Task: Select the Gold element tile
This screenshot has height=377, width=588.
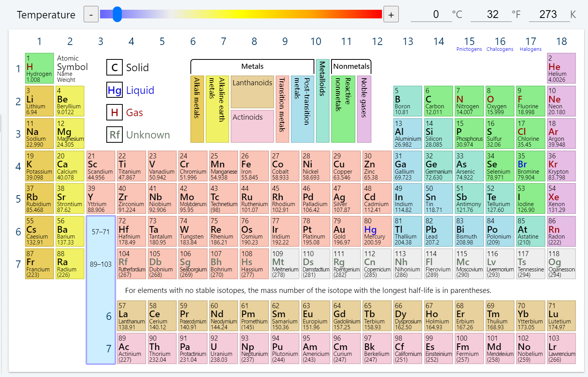Action: click(346, 231)
